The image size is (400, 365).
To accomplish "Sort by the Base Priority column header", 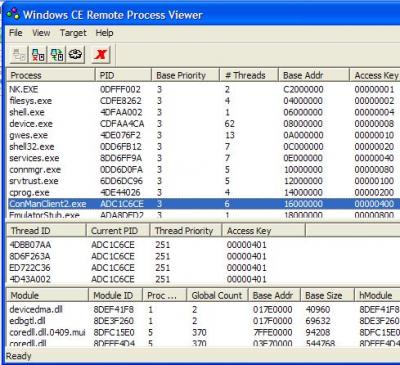I will point(186,75).
